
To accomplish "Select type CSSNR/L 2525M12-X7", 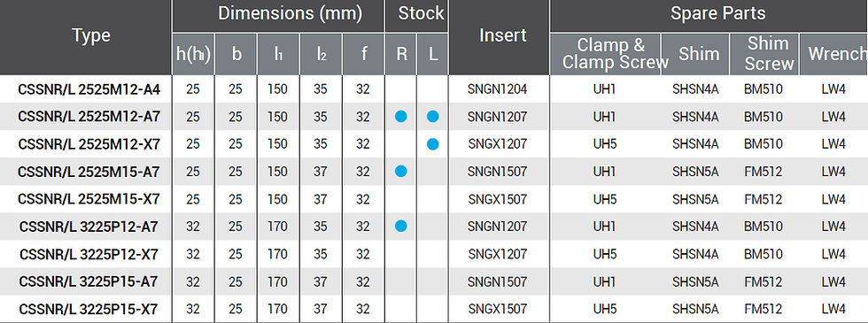I will click(x=89, y=143).
